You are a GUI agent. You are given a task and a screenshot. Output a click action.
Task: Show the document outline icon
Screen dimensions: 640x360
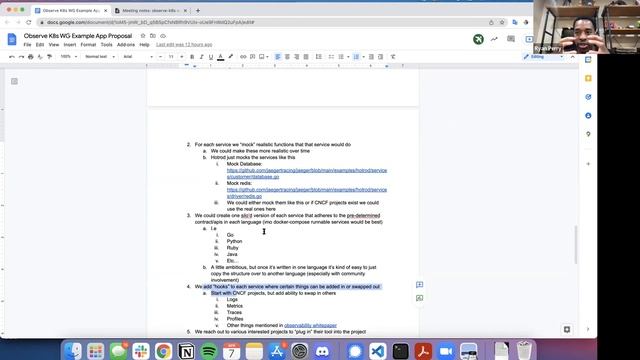coord(14,81)
